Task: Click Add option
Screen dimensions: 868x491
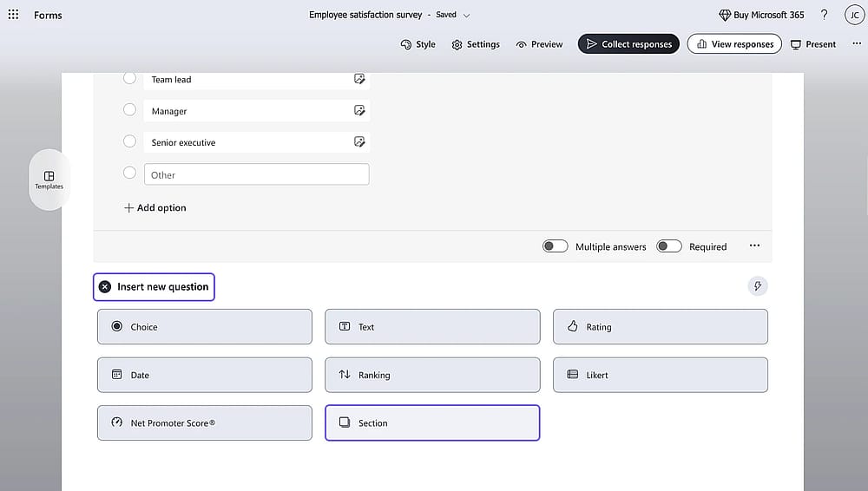Action: coord(155,207)
